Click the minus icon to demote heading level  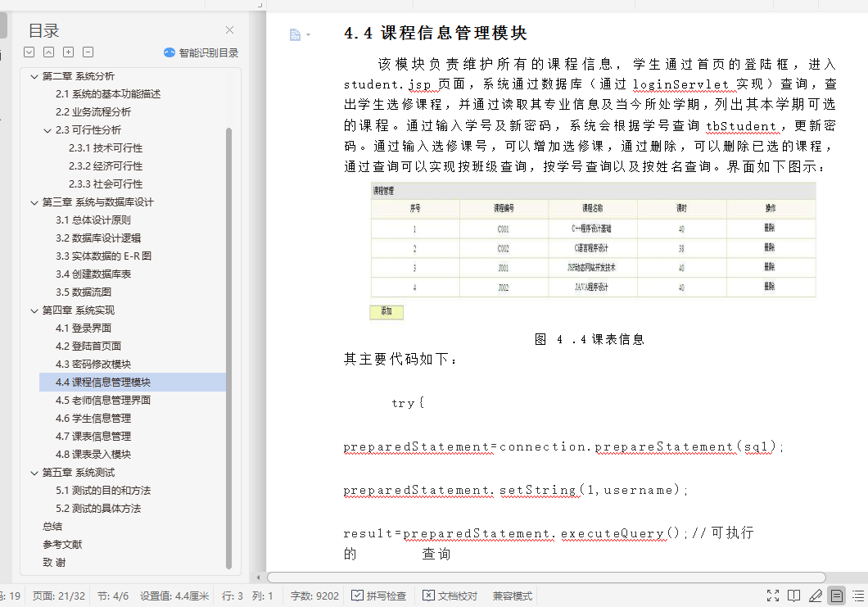[x=88, y=52]
